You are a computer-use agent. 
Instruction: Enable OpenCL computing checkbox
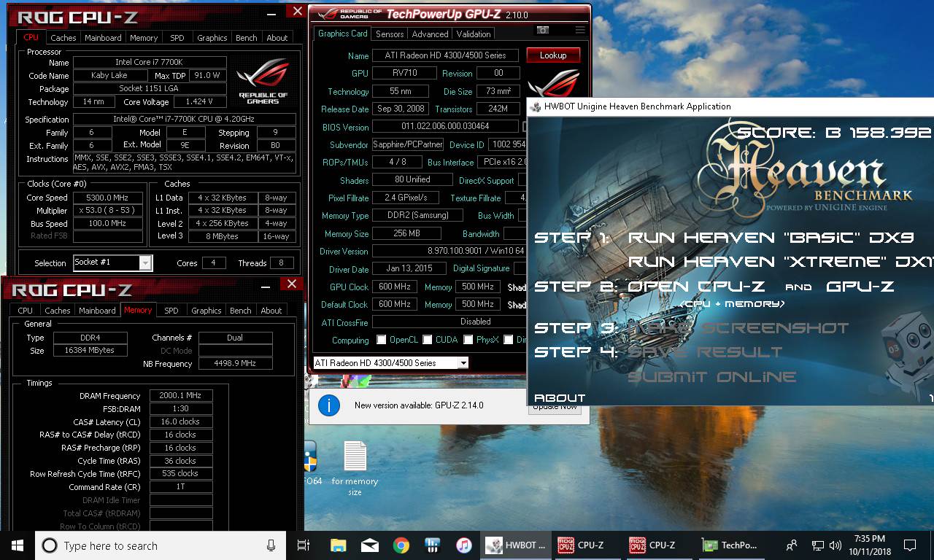tap(381, 340)
